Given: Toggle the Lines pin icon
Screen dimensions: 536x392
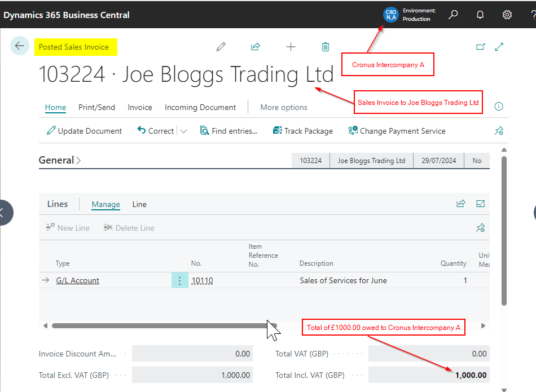Looking at the screenshot, I should 480,228.
